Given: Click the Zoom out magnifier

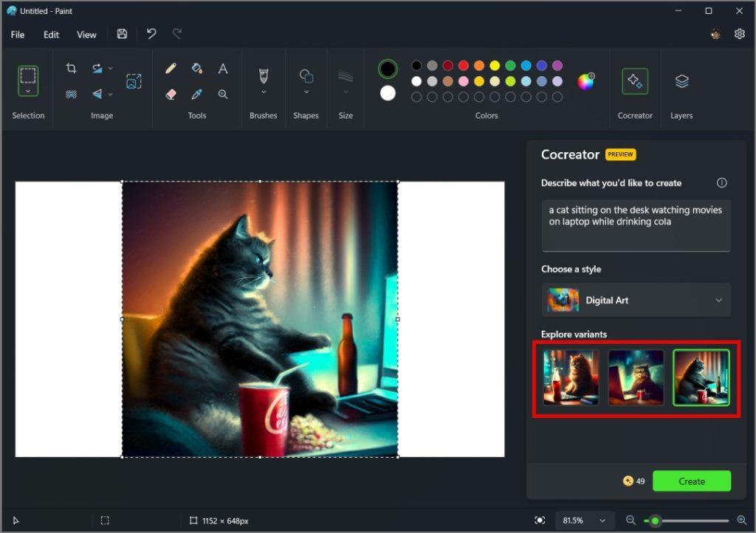Looking at the screenshot, I should (x=630, y=520).
